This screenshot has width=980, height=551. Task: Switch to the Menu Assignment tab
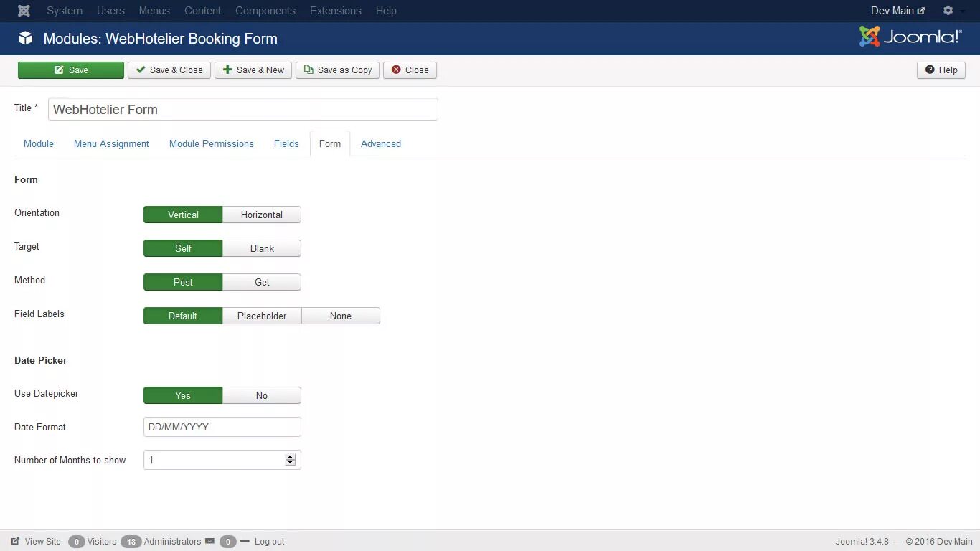pyautogui.click(x=111, y=143)
